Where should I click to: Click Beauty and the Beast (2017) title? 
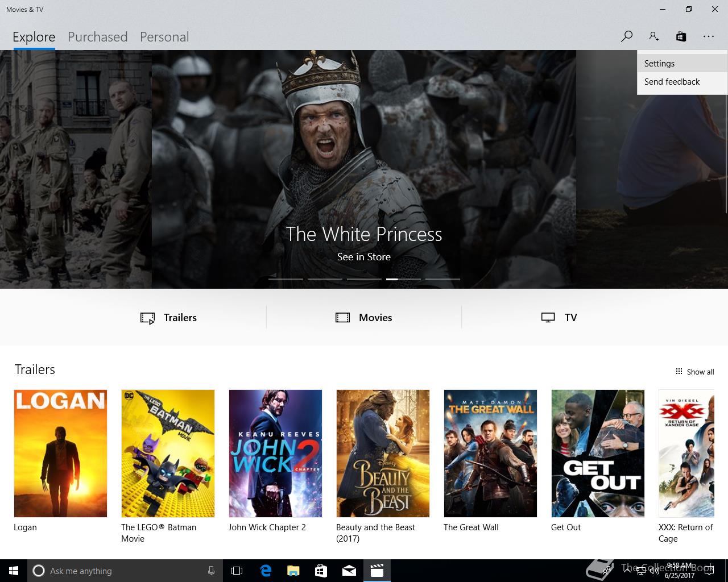(x=375, y=533)
